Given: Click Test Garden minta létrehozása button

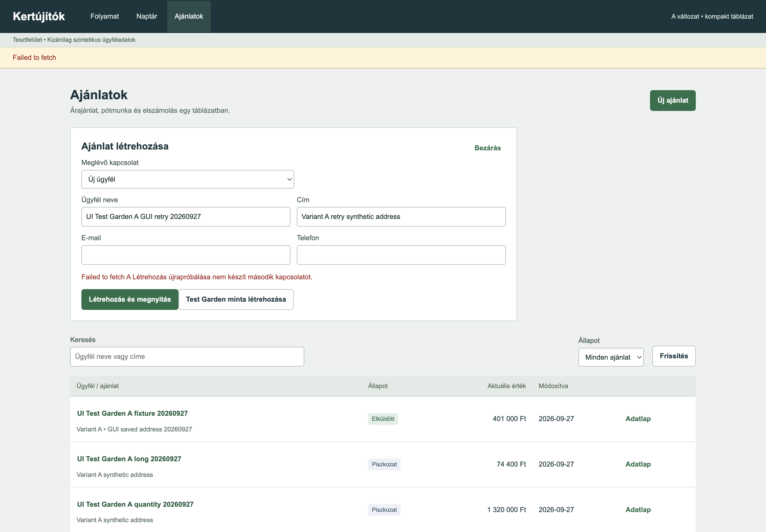Looking at the screenshot, I should click(236, 299).
